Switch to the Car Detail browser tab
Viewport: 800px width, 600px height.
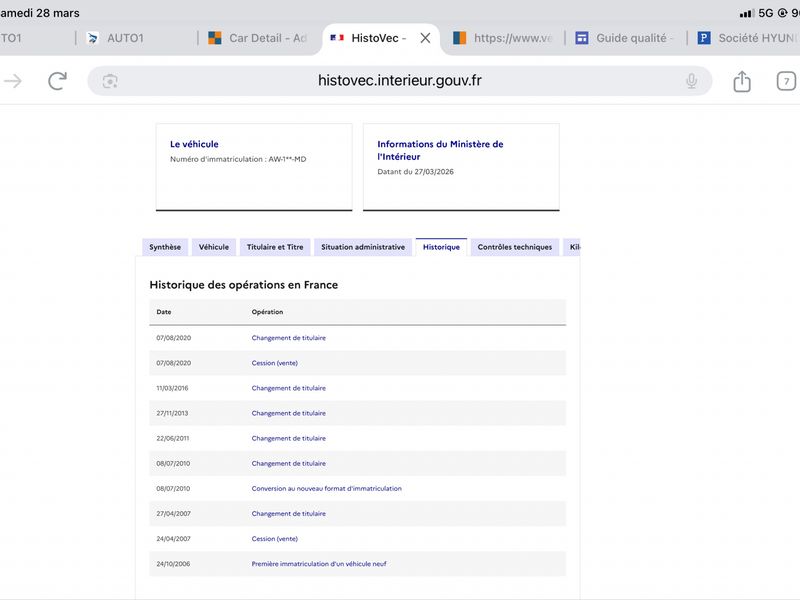260,38
